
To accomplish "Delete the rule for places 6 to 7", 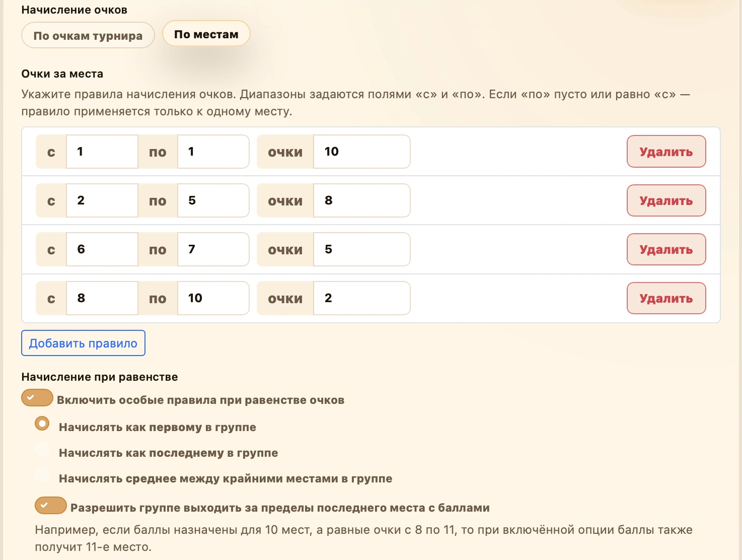I will tap(666, 249).
